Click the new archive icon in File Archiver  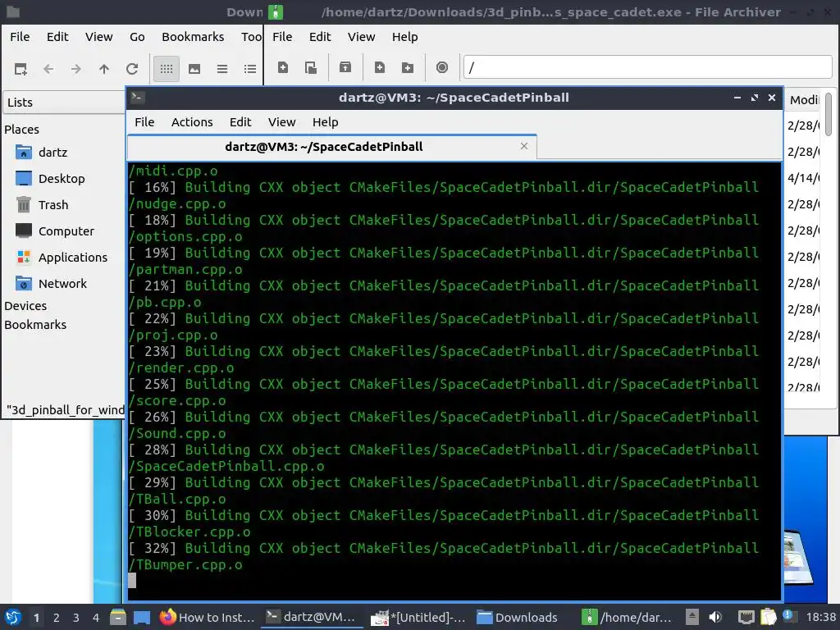[x=283, y=67]
